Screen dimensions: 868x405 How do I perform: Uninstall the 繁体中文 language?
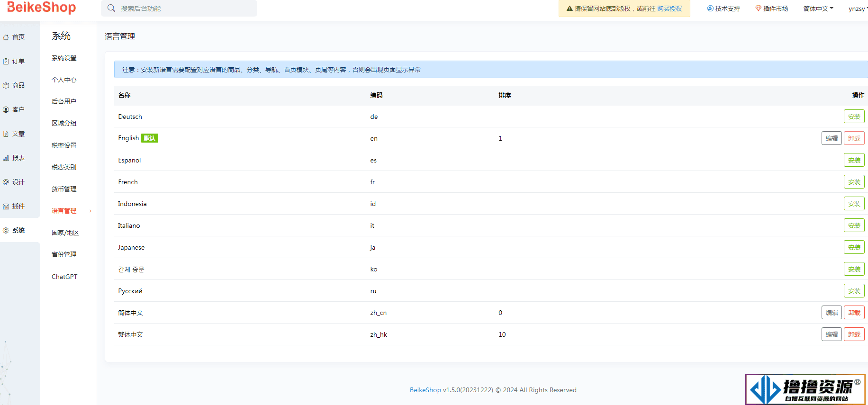(854, 334)
